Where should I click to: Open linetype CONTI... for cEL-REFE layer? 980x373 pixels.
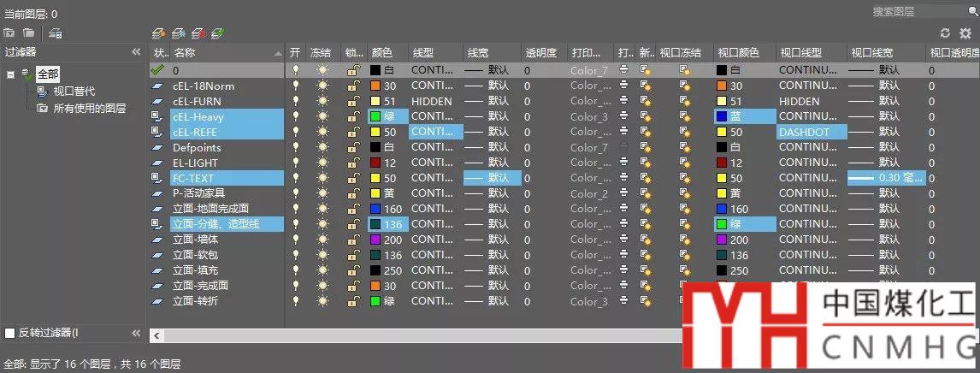tap(435, 132)
